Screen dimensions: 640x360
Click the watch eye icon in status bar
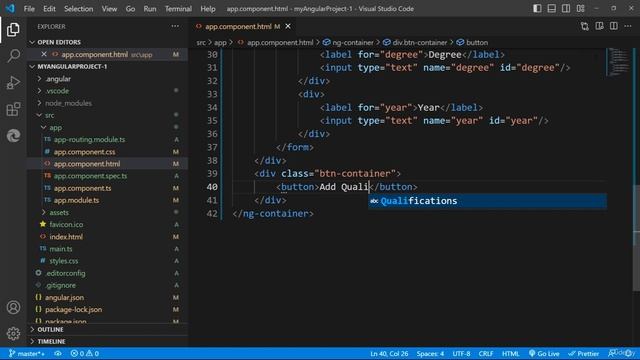58,353
